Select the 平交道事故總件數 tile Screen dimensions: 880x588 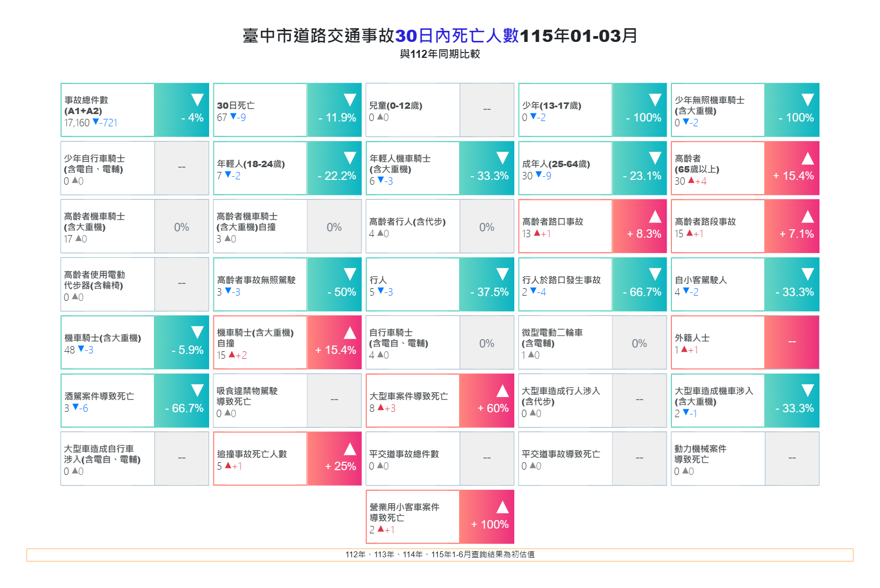click(440, 459)
